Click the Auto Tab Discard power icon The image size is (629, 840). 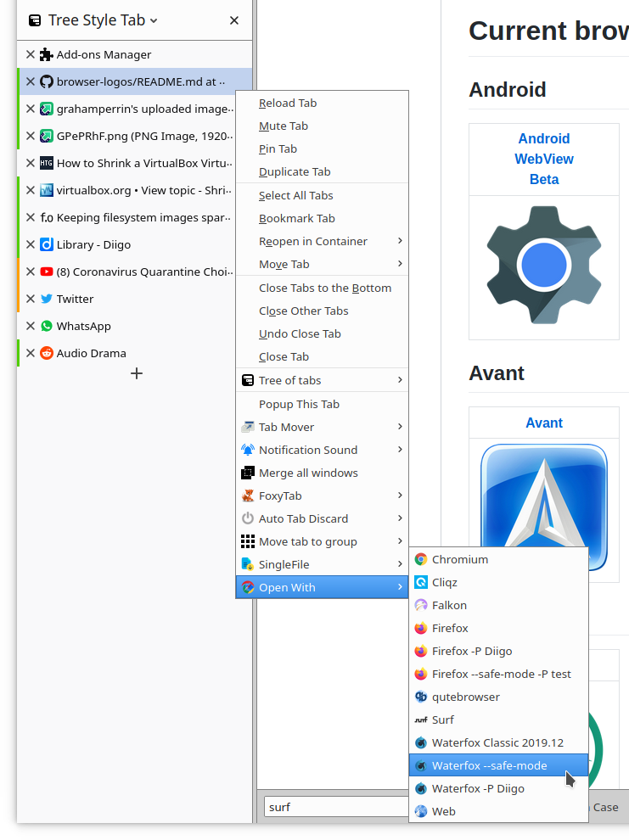(x=248, y=518)
